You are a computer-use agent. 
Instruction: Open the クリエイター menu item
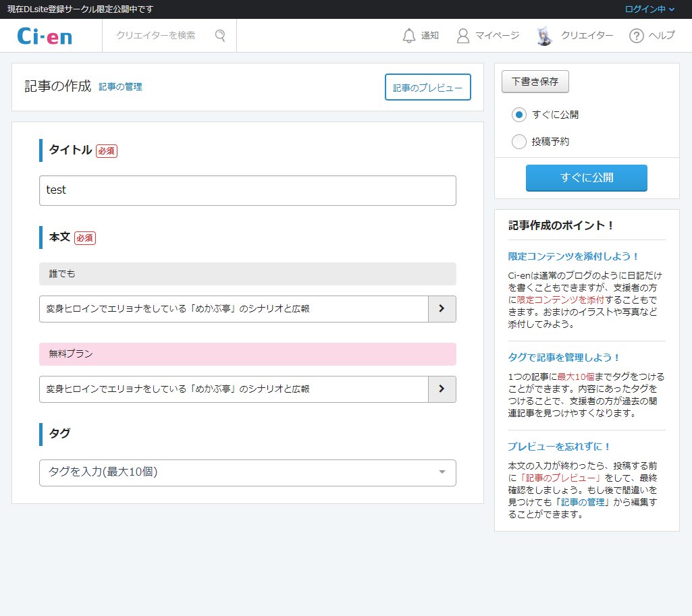[587, 36]
